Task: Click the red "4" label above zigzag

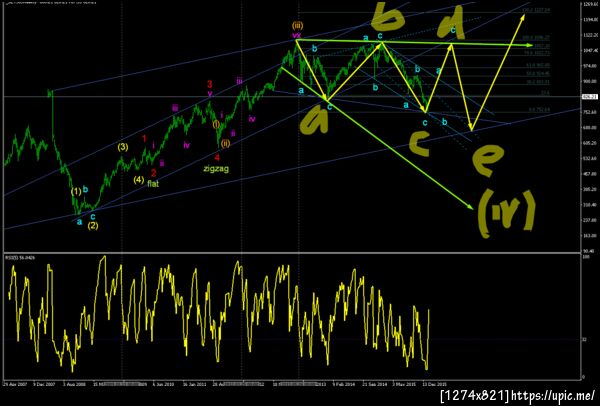Action: (x=217, y=157)
